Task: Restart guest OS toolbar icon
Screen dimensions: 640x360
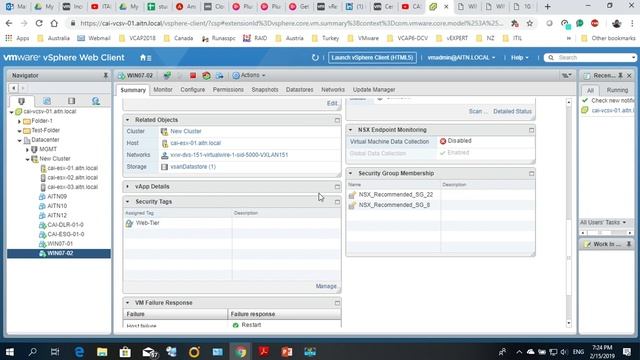Action: (x=207, y=76)
